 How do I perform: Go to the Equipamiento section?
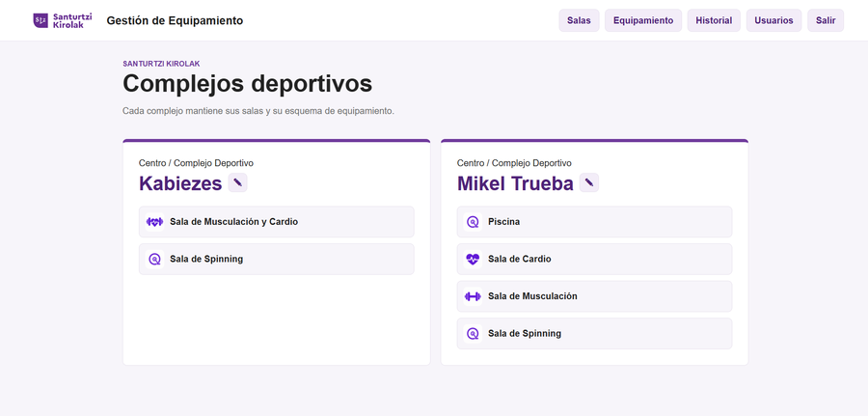[x=643, y=20]
